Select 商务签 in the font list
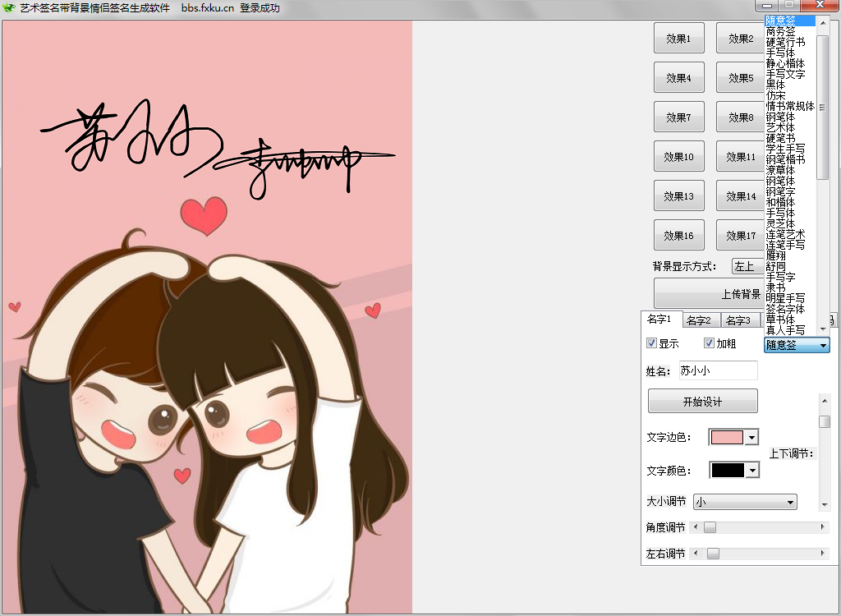The image size is (841, 616). tap(790, 31)
